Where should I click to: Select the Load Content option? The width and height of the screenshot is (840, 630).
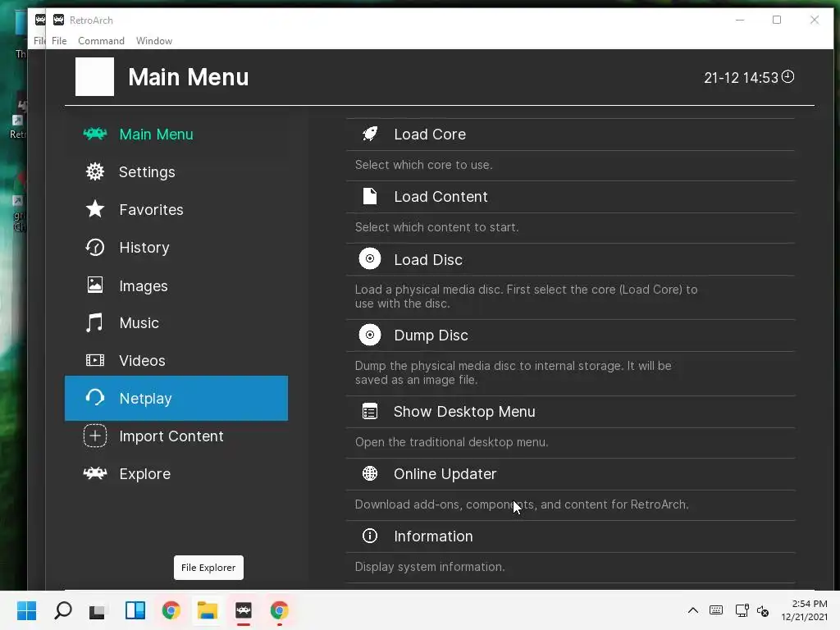pyautogui.click(x=571, y=197)
